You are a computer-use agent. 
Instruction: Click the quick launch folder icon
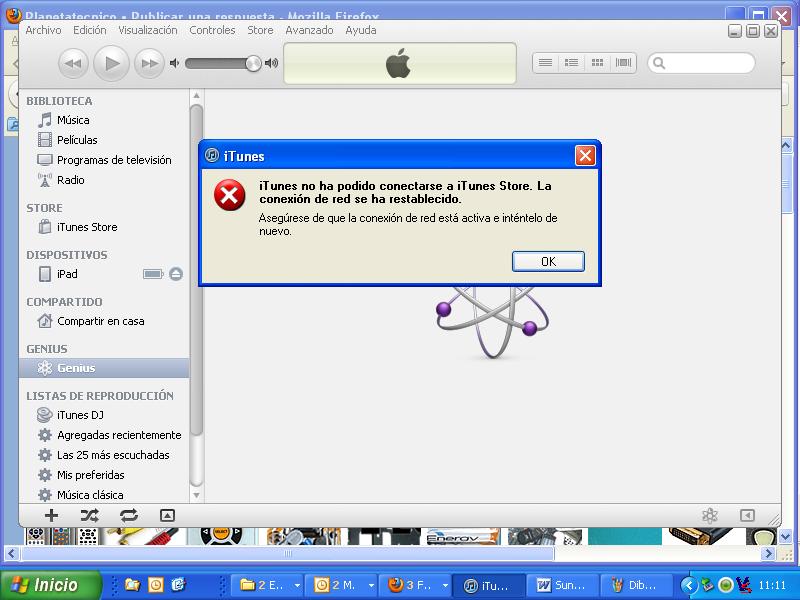pos(132,585)
